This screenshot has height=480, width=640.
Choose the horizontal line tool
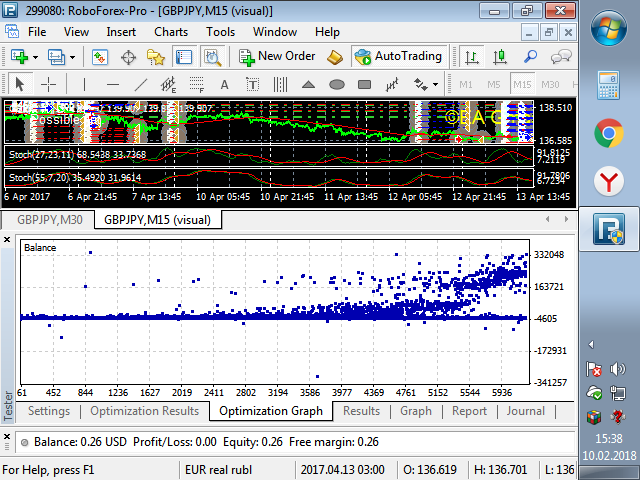click(x=113, y=84)
